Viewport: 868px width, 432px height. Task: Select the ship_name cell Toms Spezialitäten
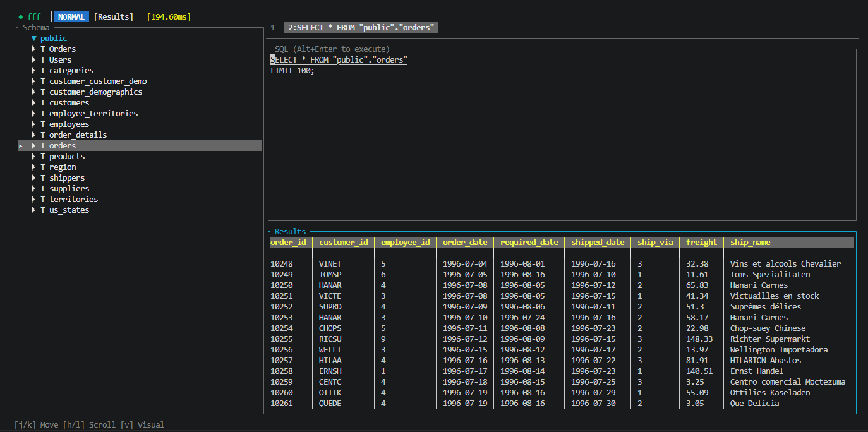tap(770, 275)
